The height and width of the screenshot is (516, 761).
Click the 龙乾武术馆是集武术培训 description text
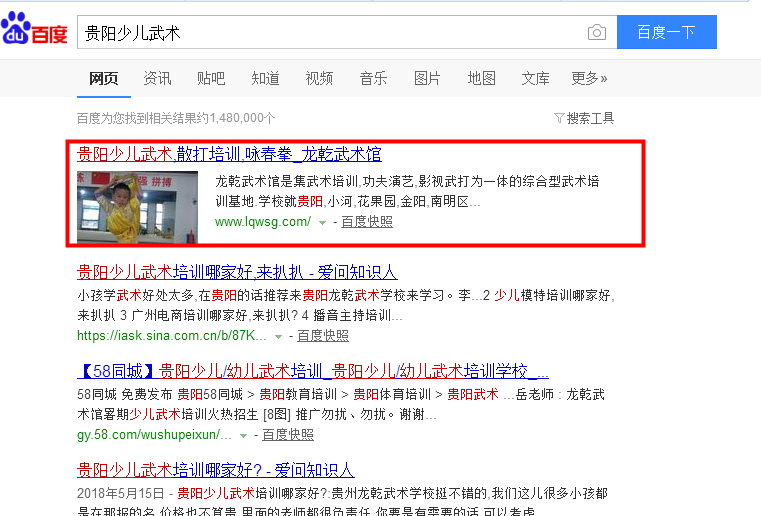click(407, 192)
